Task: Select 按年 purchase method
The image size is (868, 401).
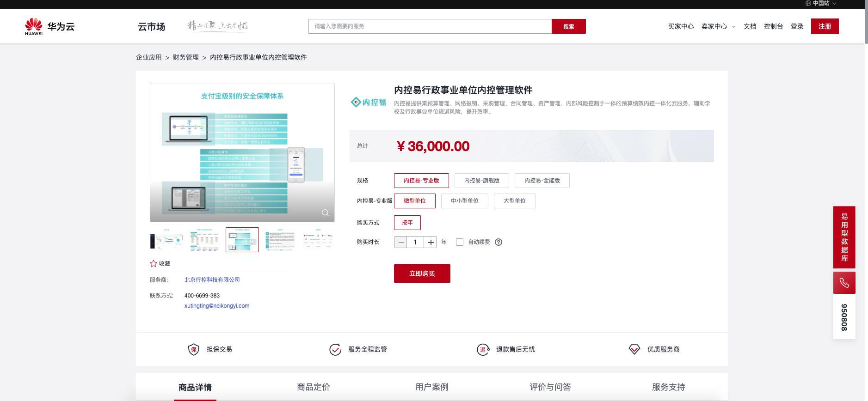Action: click(x=407, y=223)
